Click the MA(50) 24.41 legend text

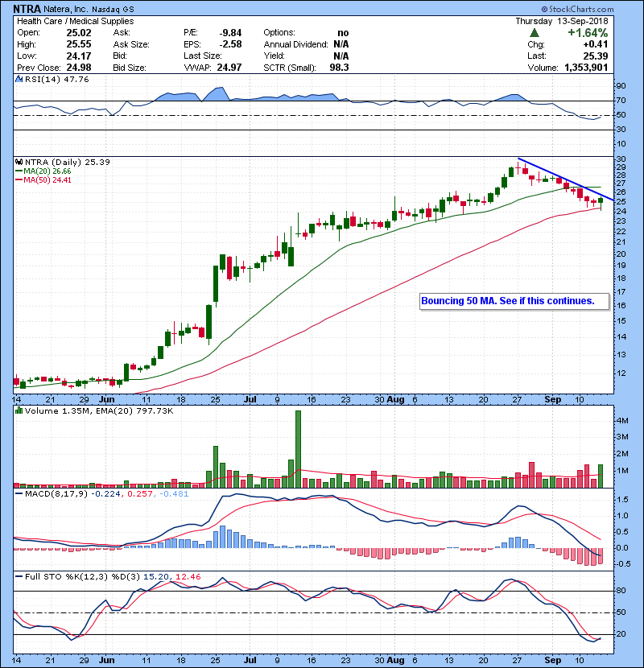(47, 179)
